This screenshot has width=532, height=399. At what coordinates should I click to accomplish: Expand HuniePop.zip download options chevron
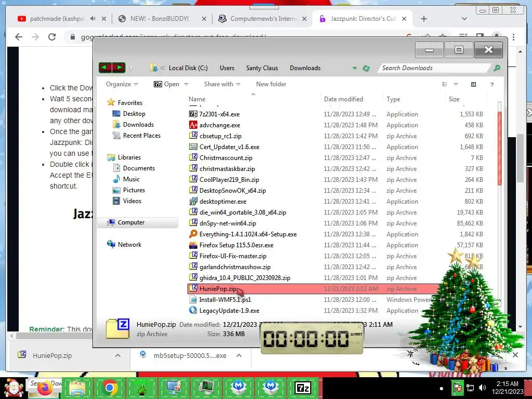click(x=118, y=355)
